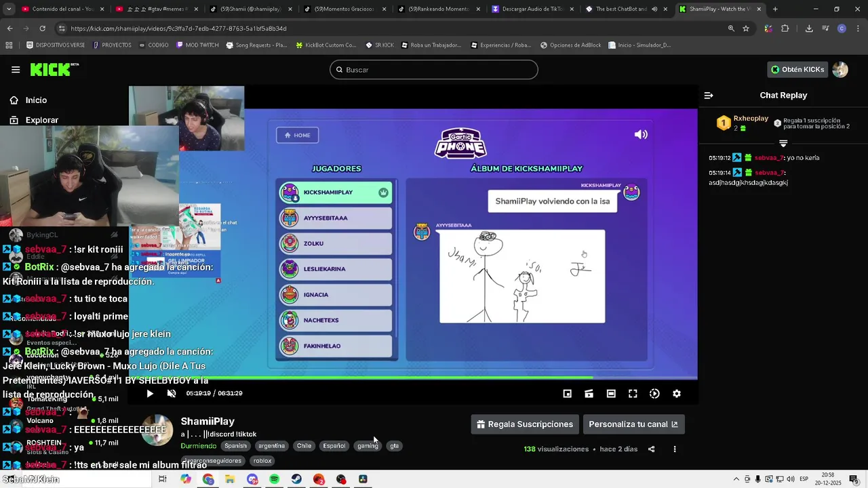Viewport: 868px width, 488px height.
Task: Play the Kick video replay
Action: 150,394
